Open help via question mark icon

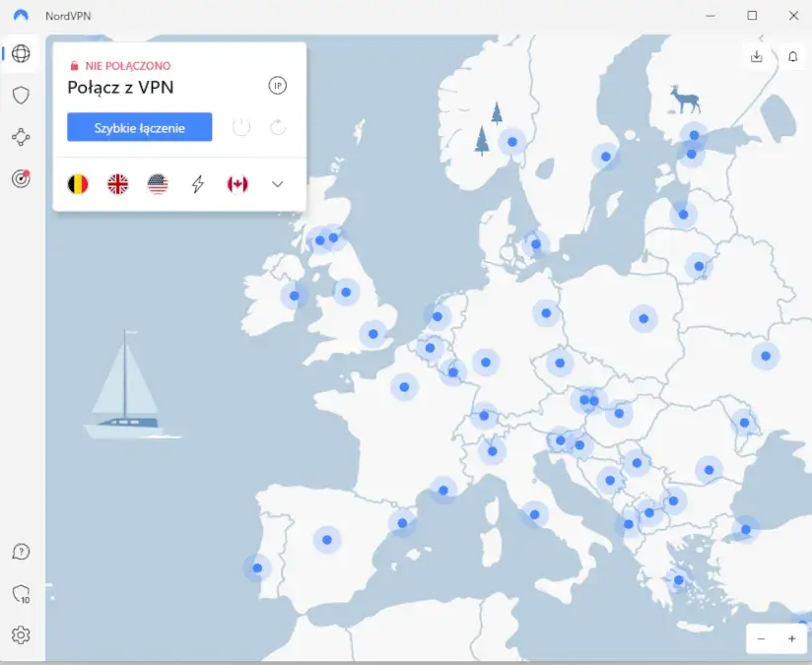click(x=21, y=552)
